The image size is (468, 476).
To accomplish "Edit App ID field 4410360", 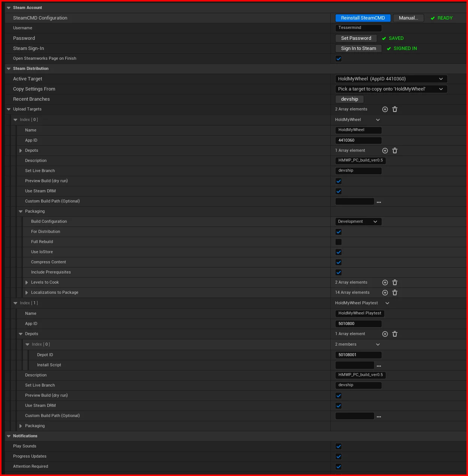I will [358, 141].
